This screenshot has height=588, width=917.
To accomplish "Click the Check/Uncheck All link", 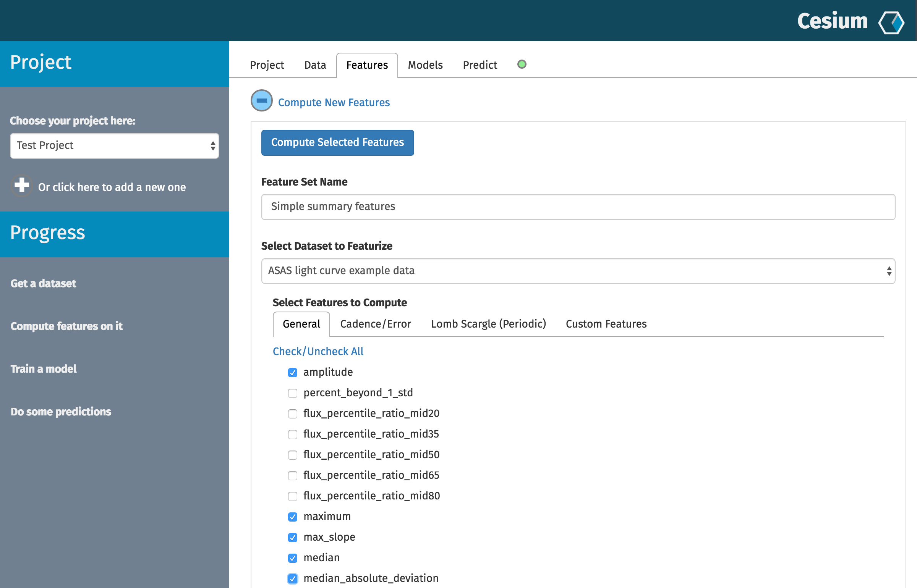I will pos(318,351).
